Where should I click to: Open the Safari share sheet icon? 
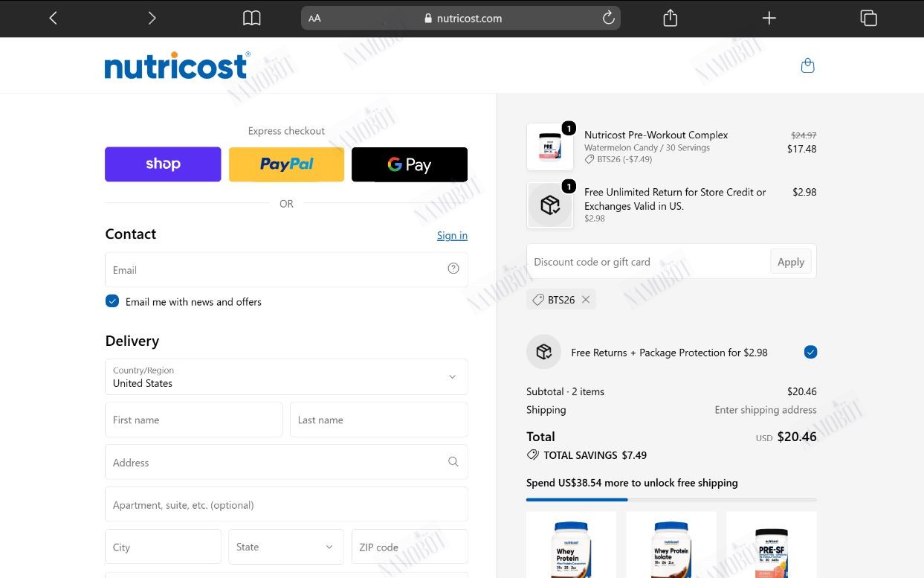[x=670, y=18]
